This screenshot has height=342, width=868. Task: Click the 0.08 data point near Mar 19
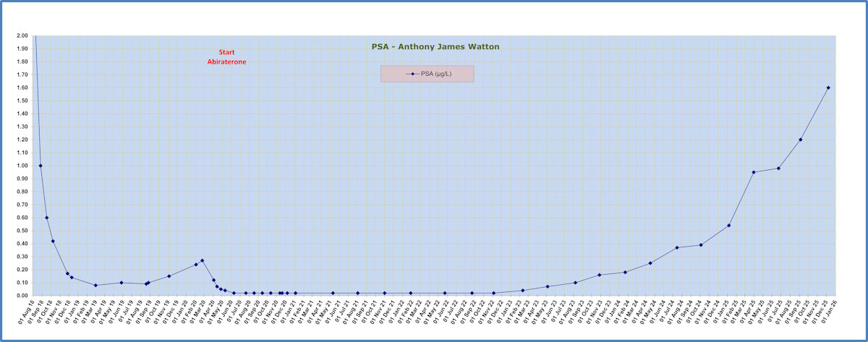(x=95, y=285)
